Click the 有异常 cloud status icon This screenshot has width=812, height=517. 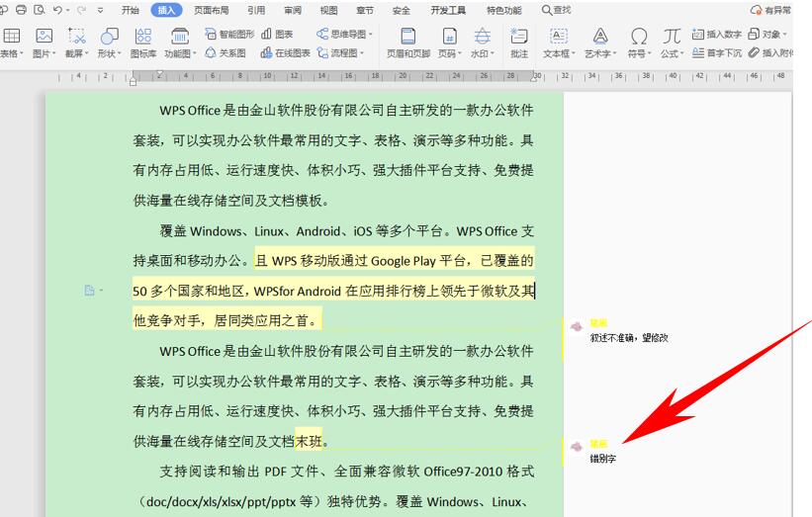756,10
